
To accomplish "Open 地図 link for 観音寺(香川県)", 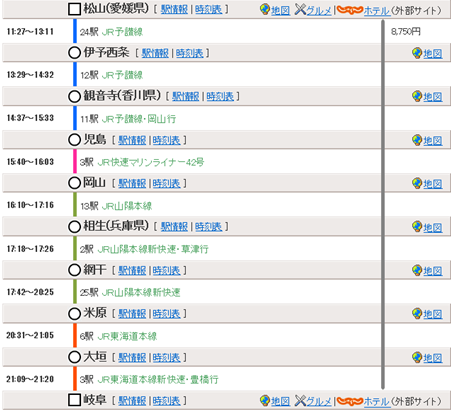I will point(433,97).
